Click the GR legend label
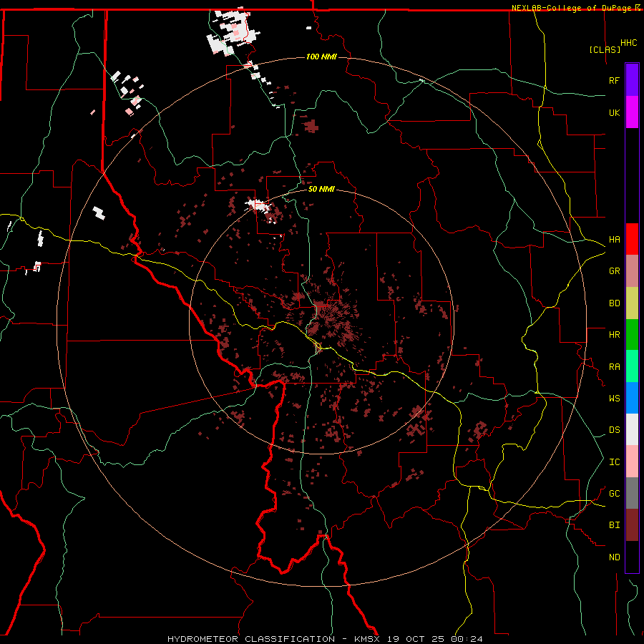Image resolution: width=644 pixels, height=644 pixels. 614,271
